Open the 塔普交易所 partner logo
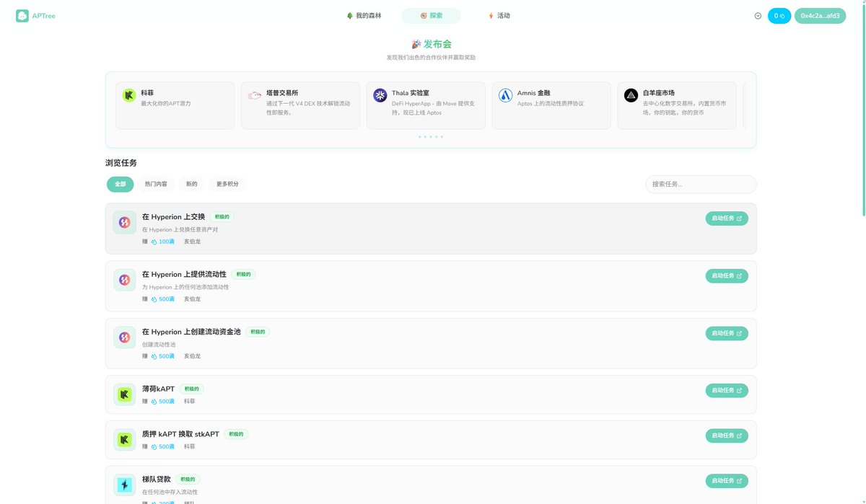Image resolution: width=866 pixels, height=504 pixels. coord(255,95)
